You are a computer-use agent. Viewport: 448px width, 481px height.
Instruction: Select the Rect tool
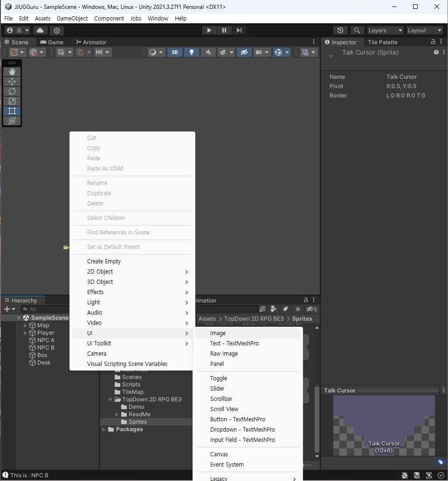point(12,111)
